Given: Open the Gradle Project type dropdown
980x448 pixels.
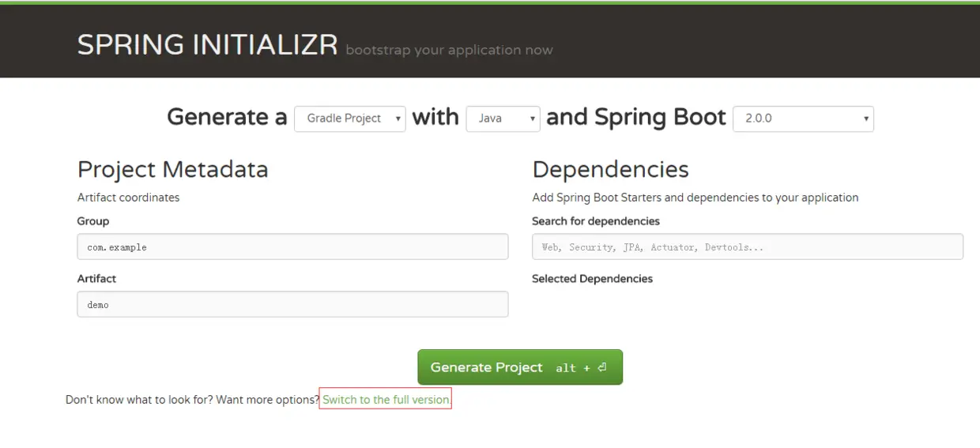Looking at the screenshot, I should [x=350, y=119].
